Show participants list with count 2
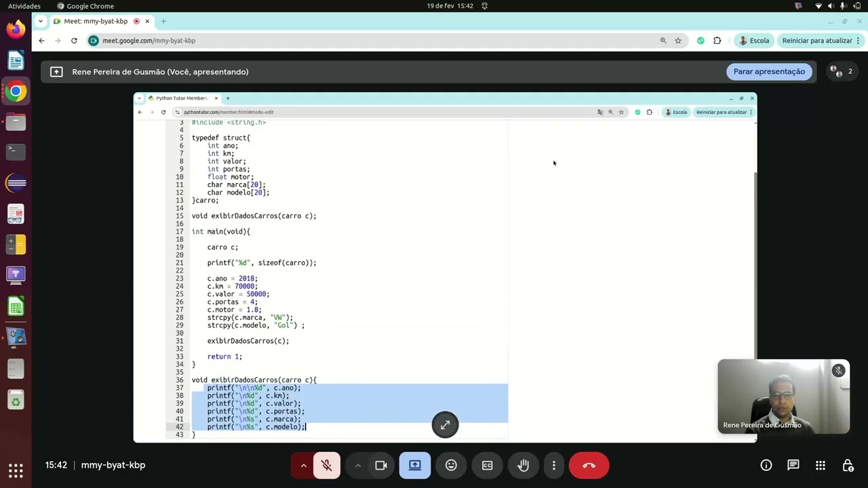 [842, 71]
